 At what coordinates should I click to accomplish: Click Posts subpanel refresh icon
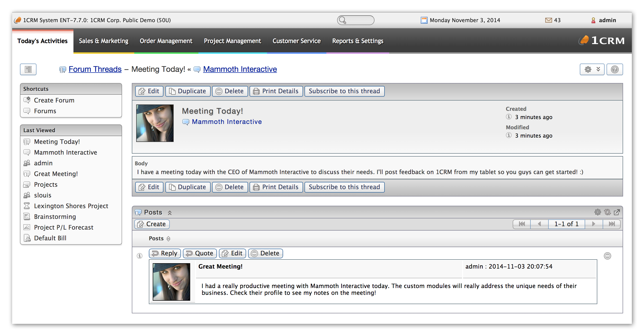pos(607,212)
